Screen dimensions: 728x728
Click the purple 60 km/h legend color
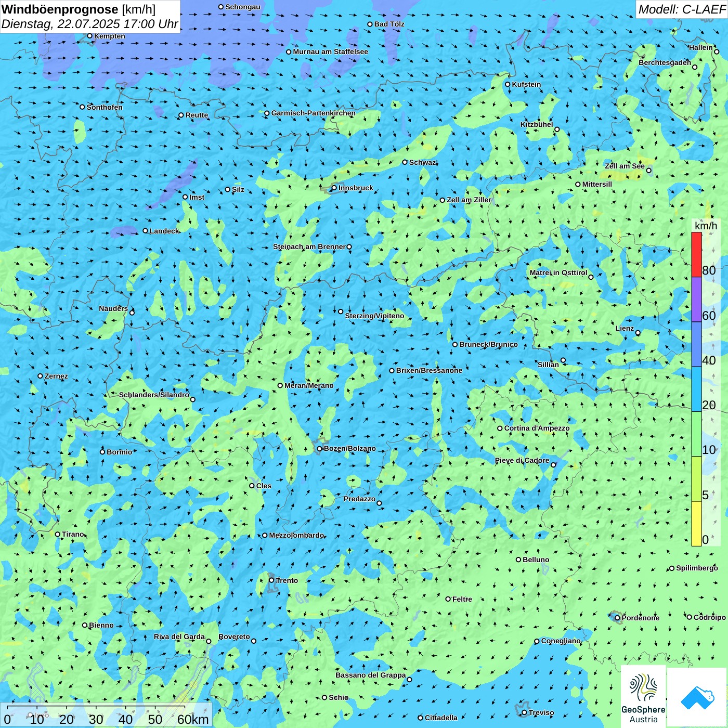click(696, 300)
